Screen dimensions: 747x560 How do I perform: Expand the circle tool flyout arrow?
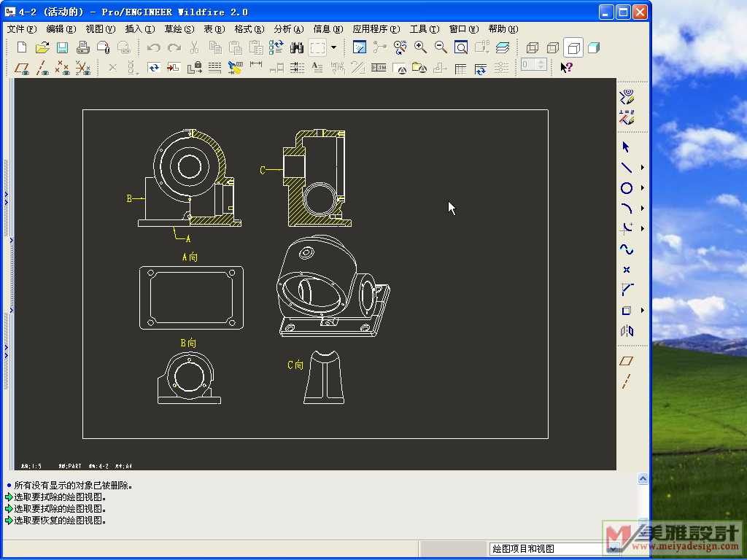(642, 188)
